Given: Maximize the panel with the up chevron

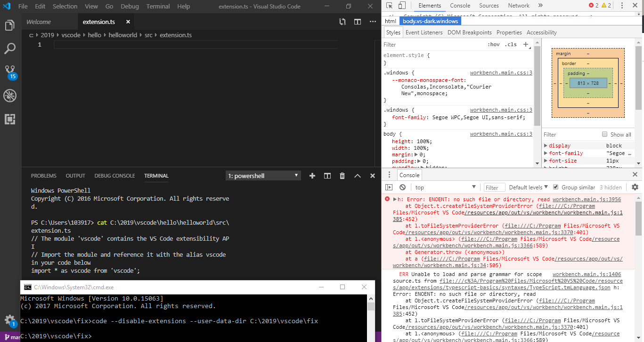Looking at the screenshot, I should 358,176.
